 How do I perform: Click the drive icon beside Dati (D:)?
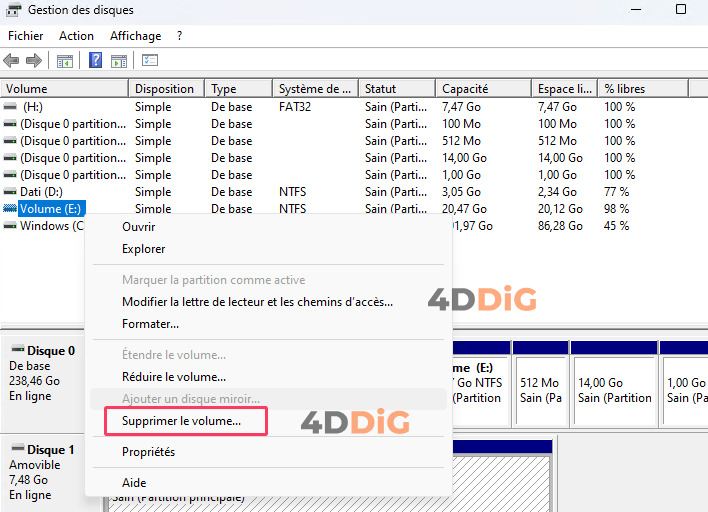(x=10, y=191)
